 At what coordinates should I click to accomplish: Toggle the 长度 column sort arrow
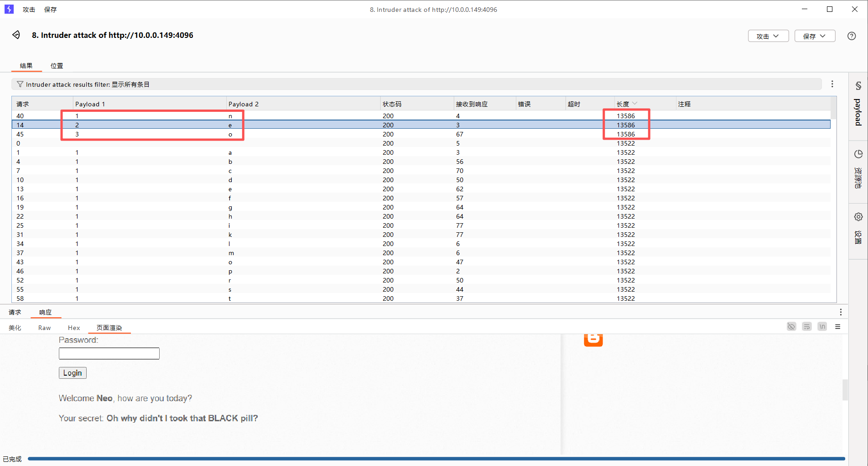[635, 104]
